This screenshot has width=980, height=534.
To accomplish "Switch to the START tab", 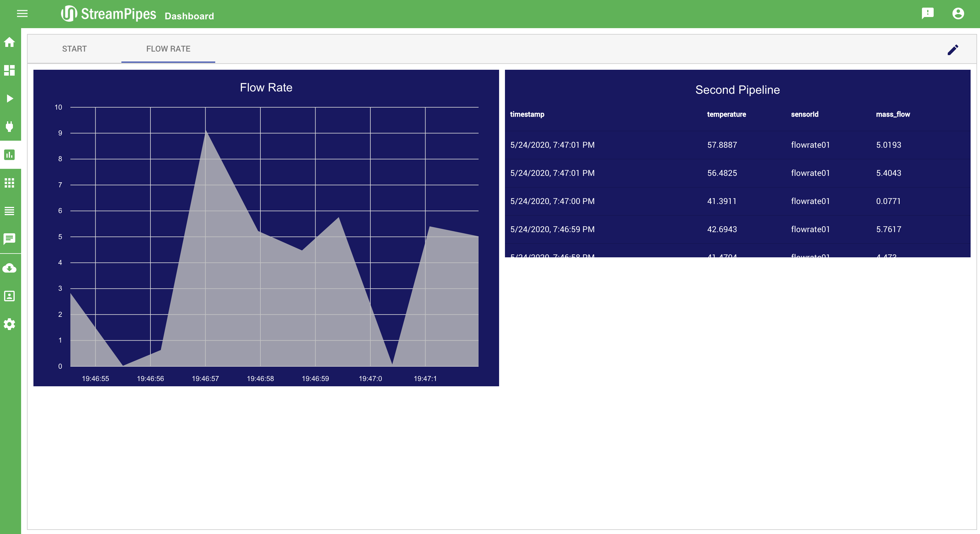I will [74, 49].
